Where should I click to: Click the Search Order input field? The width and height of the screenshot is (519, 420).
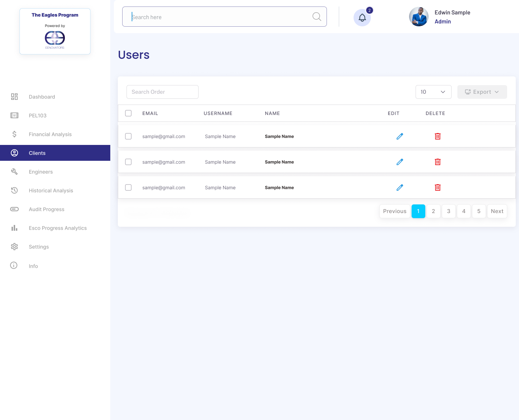tap(163, 92)
